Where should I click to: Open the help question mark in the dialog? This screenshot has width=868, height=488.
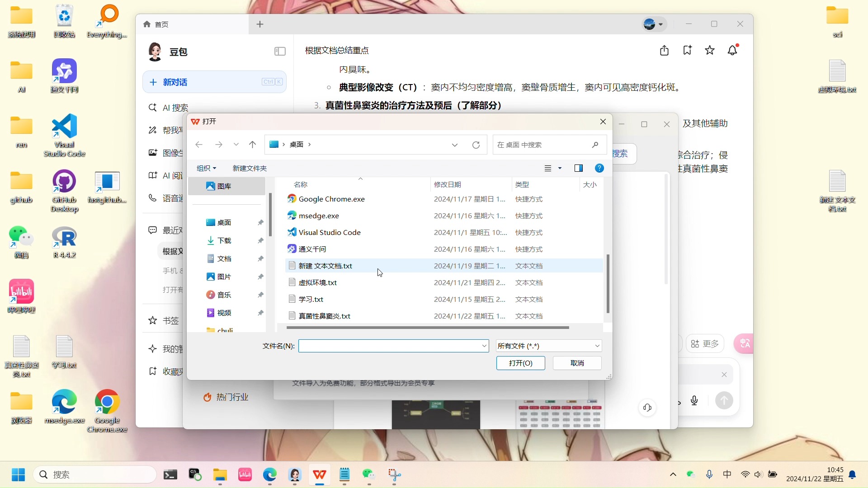[x=599, y=168]
